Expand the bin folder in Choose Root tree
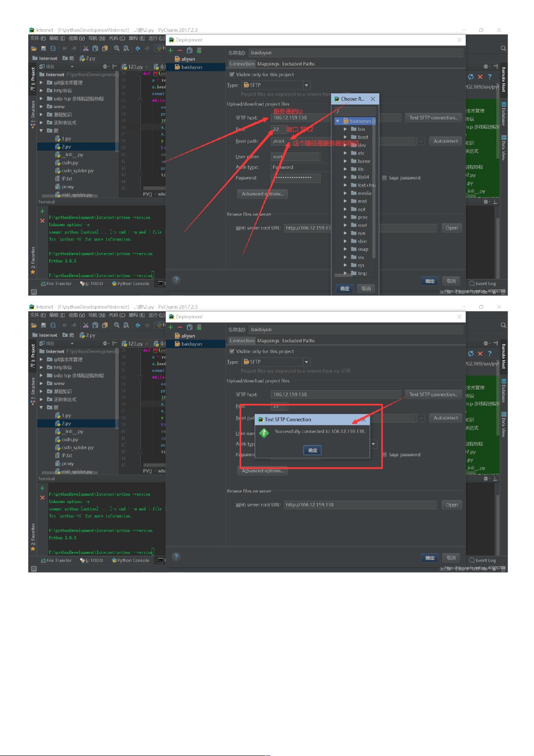534x756 pixels. coord(345,129)
